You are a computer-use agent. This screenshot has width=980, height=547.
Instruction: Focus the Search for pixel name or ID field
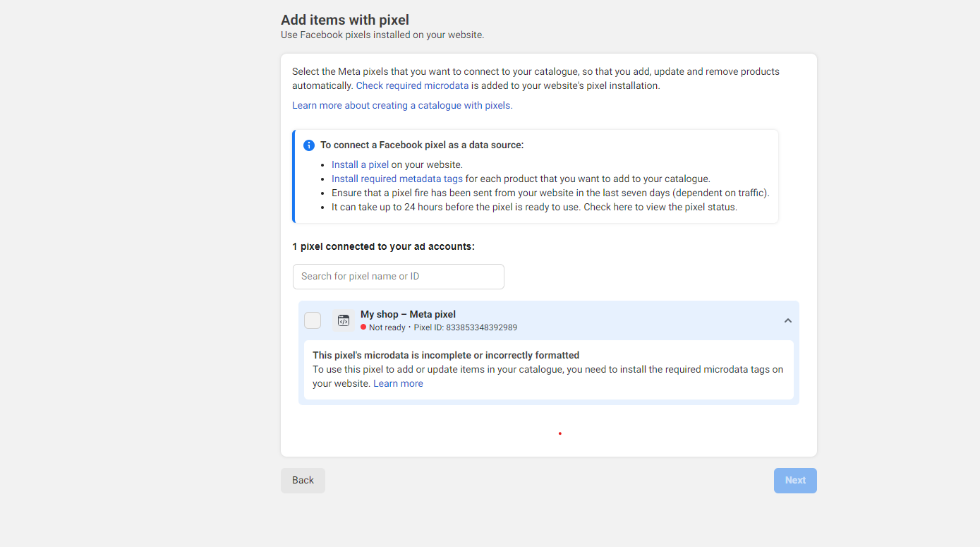coord(398,277)
